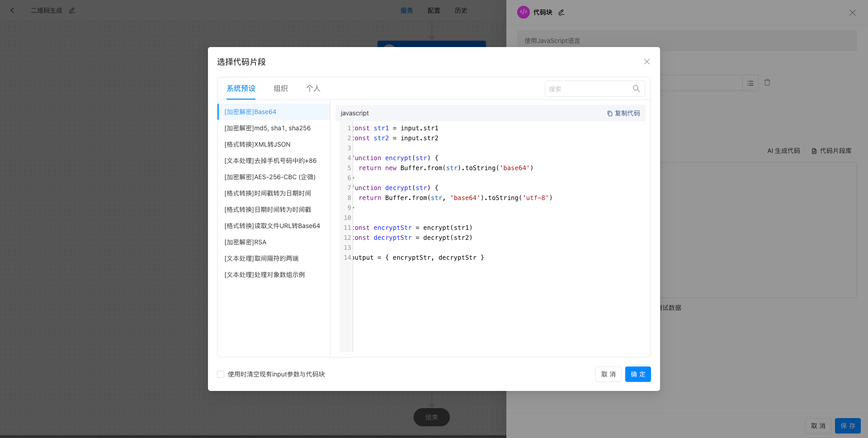Click the pencil icon next to 二维码生成
This screenshot has height=438, width=868.
click(x=72, y=10)
